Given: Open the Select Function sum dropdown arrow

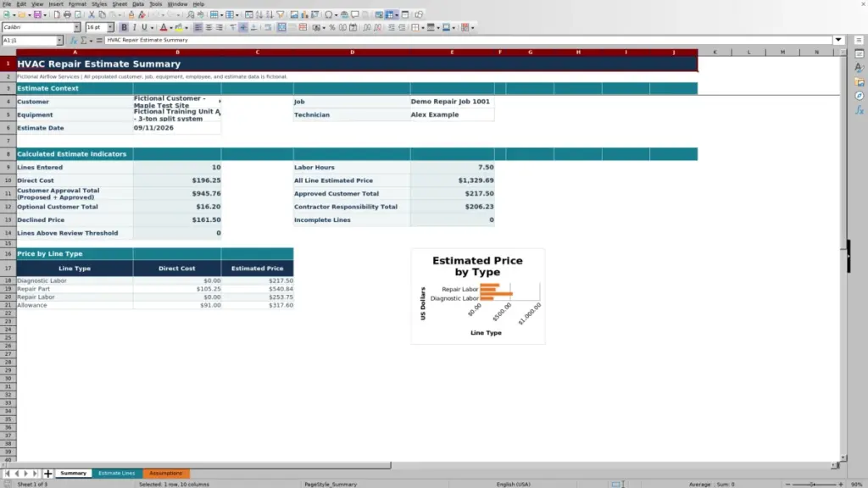Looking at the screenshot, I should (91, 41).
